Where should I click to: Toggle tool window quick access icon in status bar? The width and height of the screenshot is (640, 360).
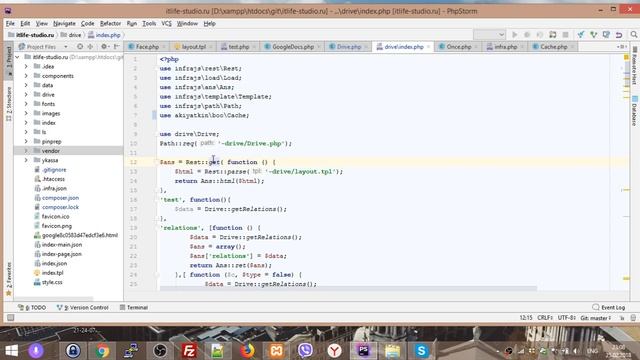click(x=11, y=318)
